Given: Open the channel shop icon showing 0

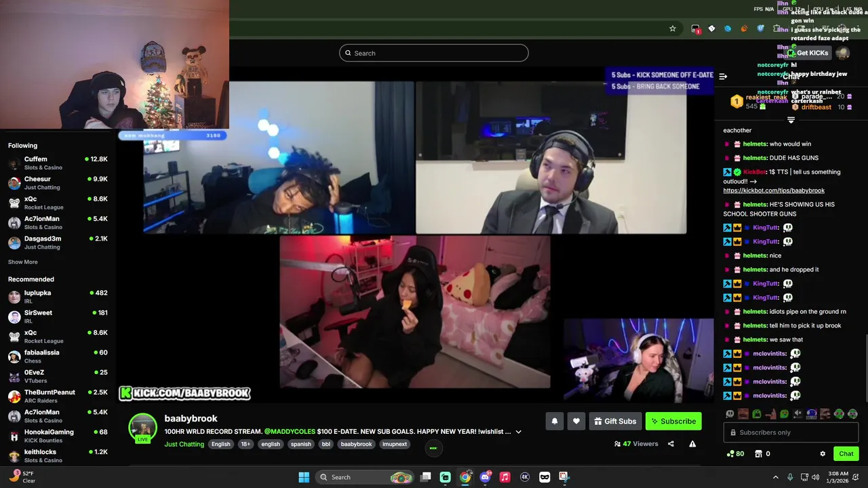Looking at the screenshot, I should 762,453.
